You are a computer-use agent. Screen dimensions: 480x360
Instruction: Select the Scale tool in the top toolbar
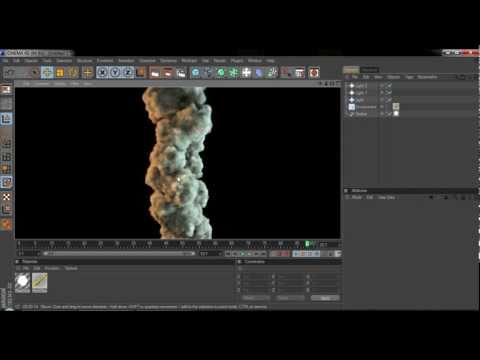point(60,72)
